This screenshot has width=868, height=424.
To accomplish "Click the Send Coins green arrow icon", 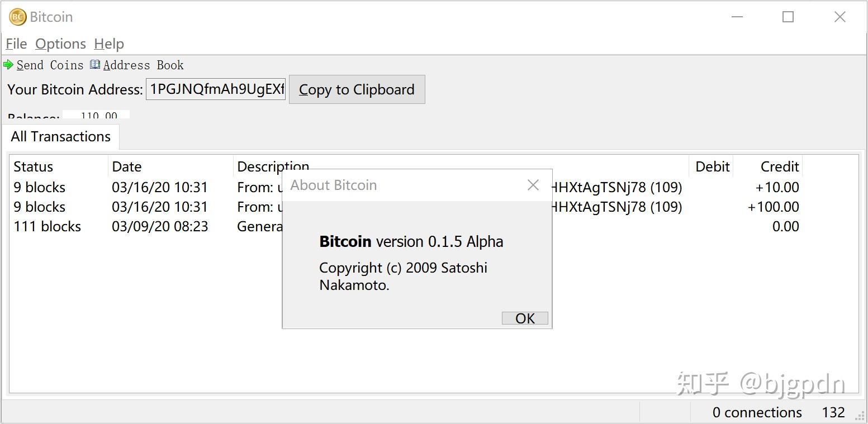I will (8, 65).
